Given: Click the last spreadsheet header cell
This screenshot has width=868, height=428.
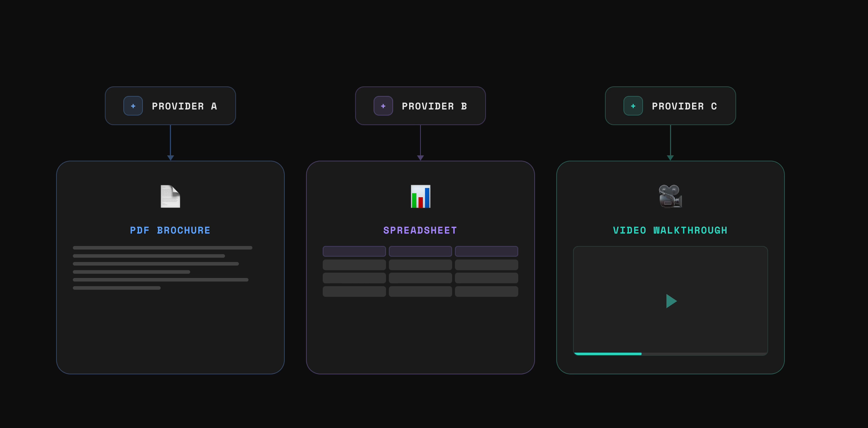Looking at the screenshot, I should (x=486, y=251).
